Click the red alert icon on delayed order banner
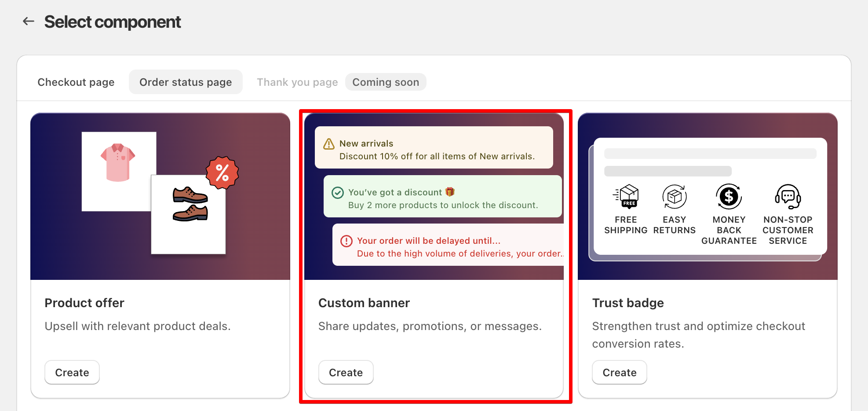868x411 pixels. pos(346,241)
